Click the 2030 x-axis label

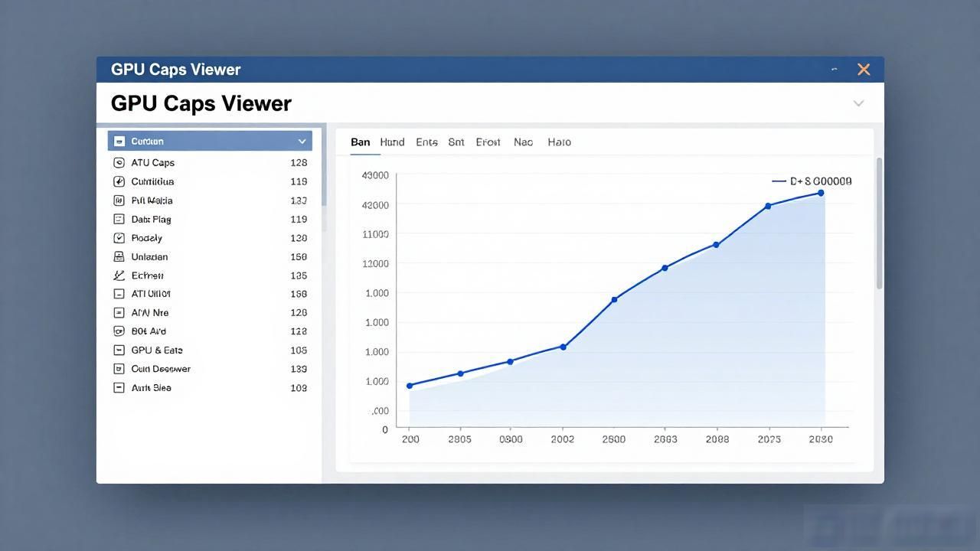(x=821, y=439)
